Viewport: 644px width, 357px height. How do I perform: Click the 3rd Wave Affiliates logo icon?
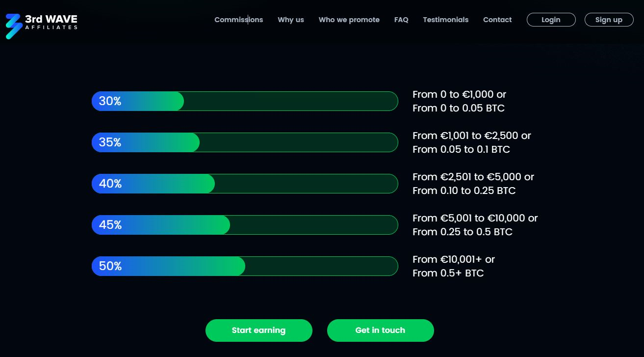[14, 26]
